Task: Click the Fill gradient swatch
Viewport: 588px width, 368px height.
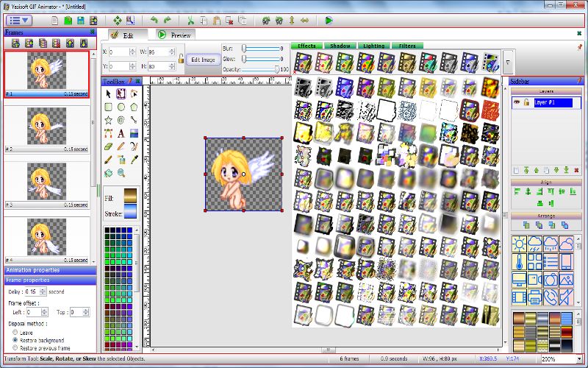Action: (x=131, y=196)
